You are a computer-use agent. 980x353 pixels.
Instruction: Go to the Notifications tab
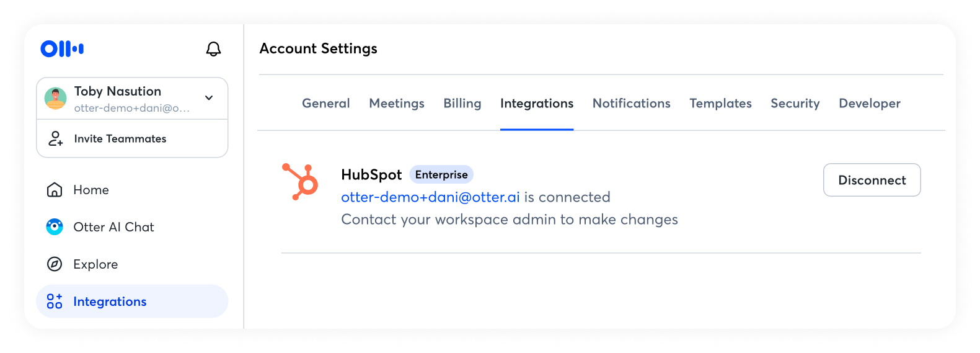[x=631, y=104]
